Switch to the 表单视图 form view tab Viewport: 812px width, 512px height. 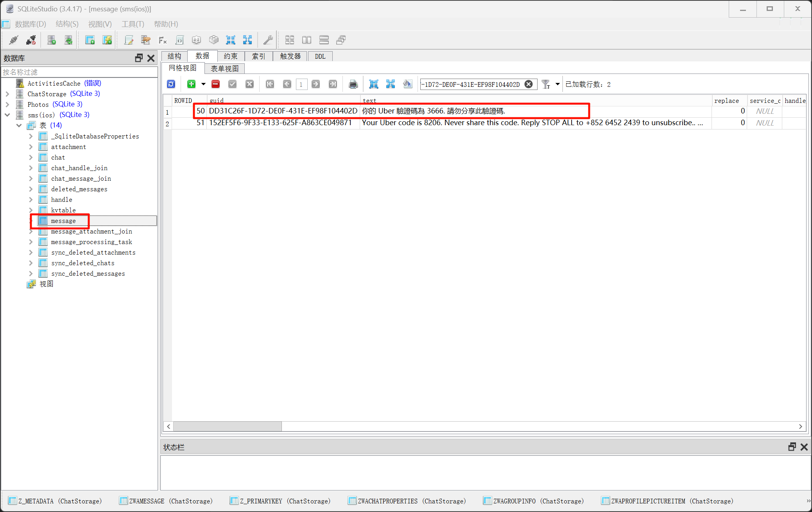[x=224, y=69]
